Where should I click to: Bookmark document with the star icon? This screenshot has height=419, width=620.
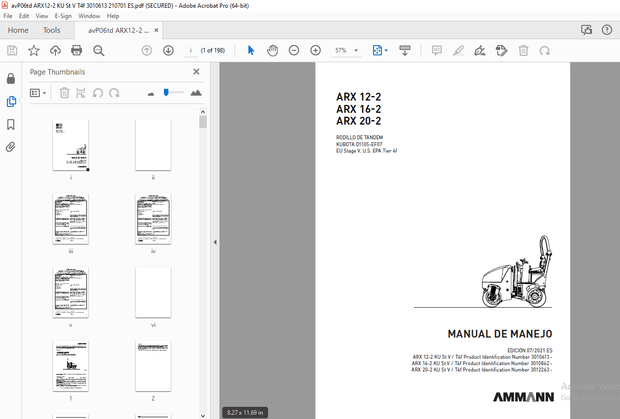pos(34,51)
